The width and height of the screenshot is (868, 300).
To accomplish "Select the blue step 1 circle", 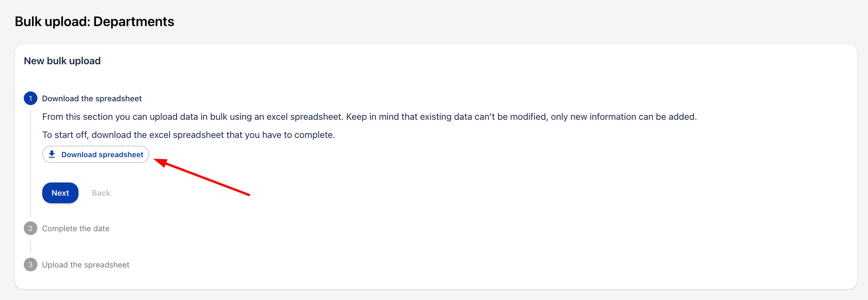I will (x=31, y=98).
